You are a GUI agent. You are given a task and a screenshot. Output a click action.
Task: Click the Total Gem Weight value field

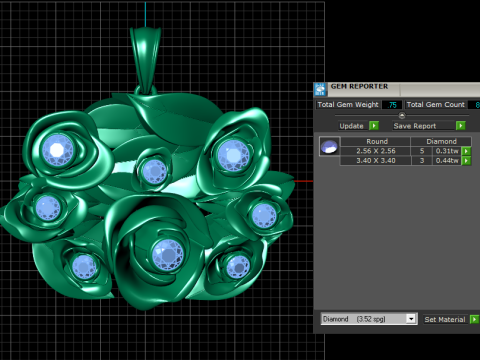tap(392, 105)
